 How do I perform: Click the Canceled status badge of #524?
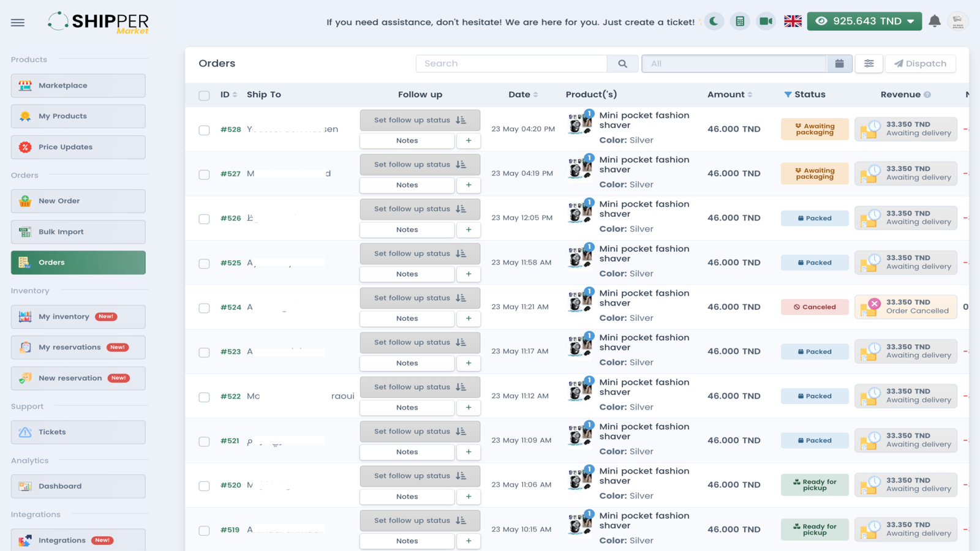(x=815, y=307)
